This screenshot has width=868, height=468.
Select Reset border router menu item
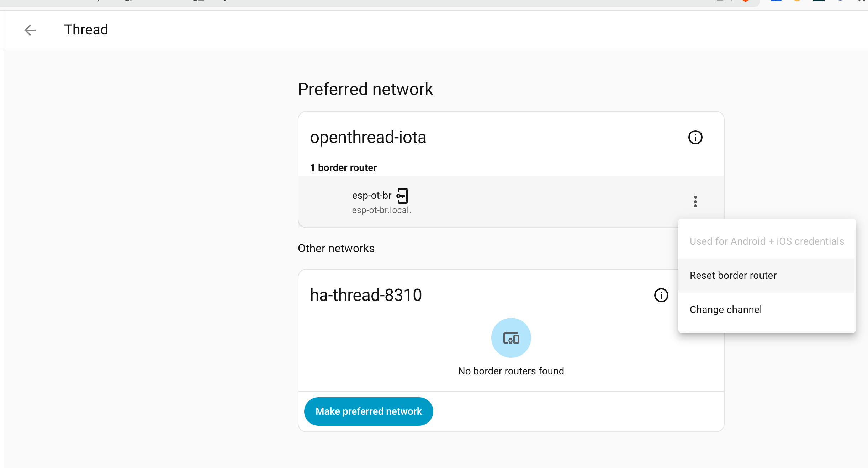733,276
